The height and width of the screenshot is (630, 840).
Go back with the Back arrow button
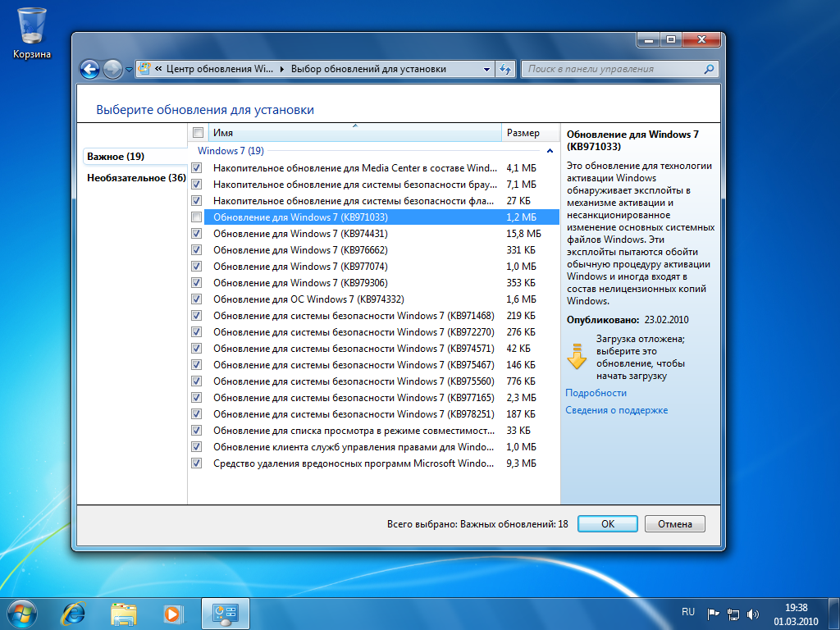tap(89, 69)
